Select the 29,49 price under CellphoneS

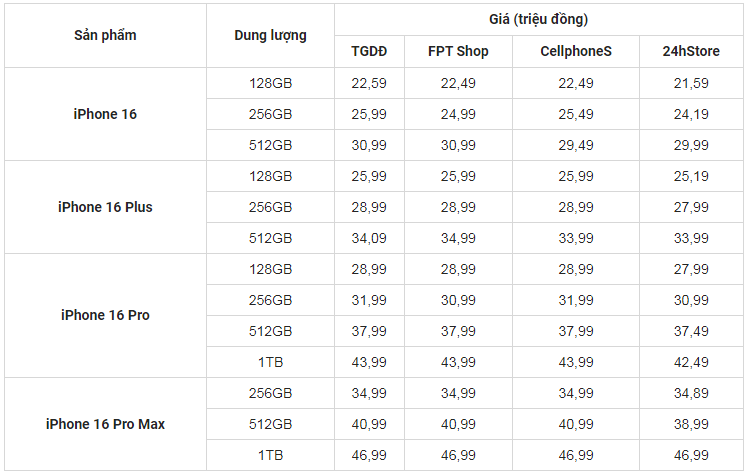(575, 145)
